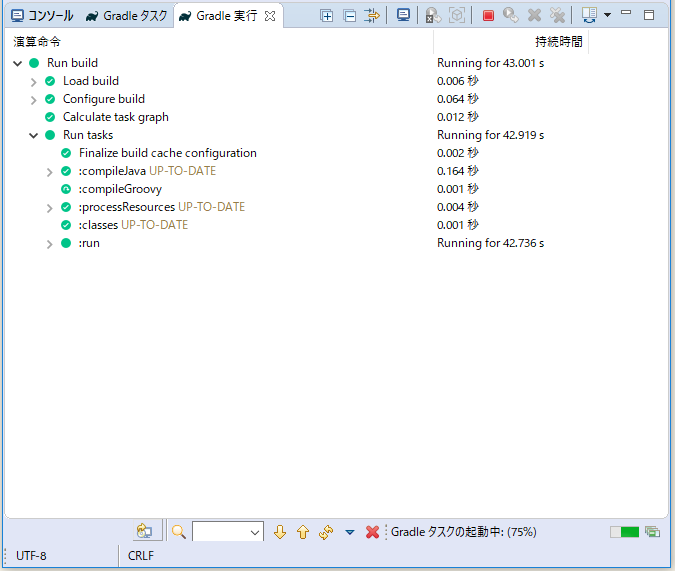Minimize the Gradle view panel
This screenshot has width=675, height=571.
(x=626, y=13)
